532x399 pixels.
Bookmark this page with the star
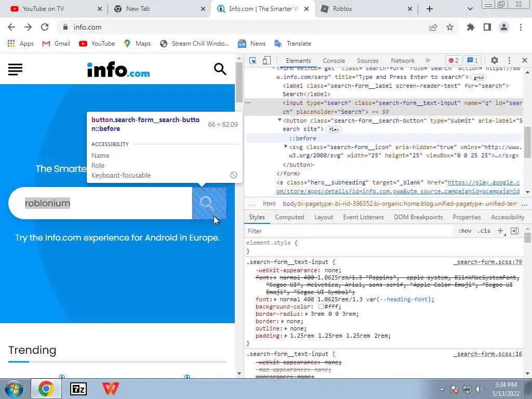450,27
